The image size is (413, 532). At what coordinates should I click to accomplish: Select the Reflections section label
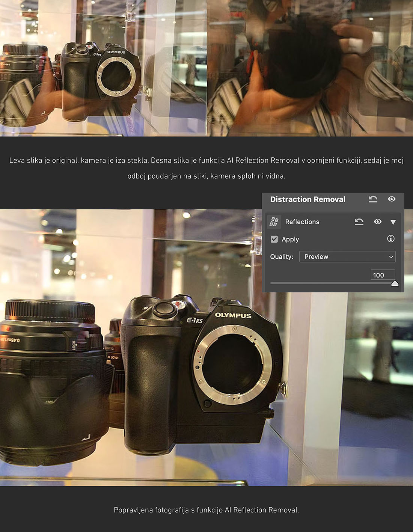(x=302, y=222)
